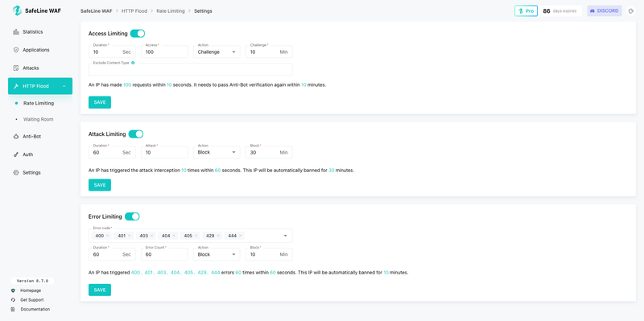Open the Homepage link
644x321 pixels.
click(31, 290)
